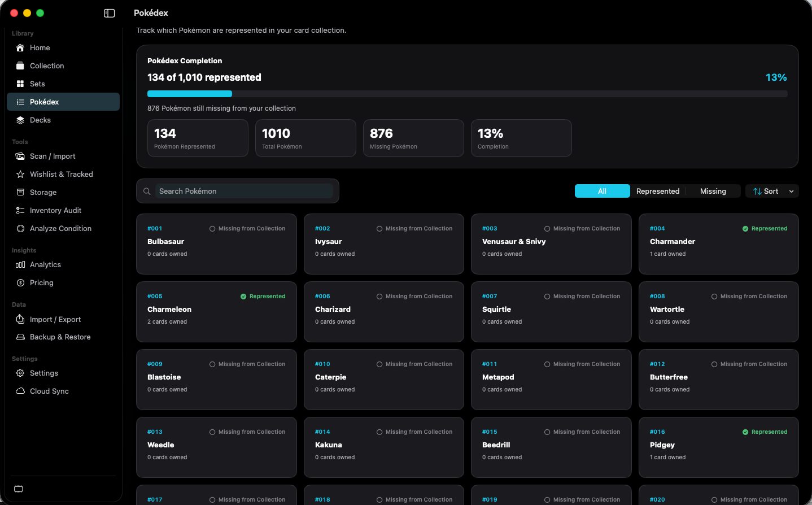
Task: Select the Ivysaur #002 card
Action: click(x=384, y=244)
